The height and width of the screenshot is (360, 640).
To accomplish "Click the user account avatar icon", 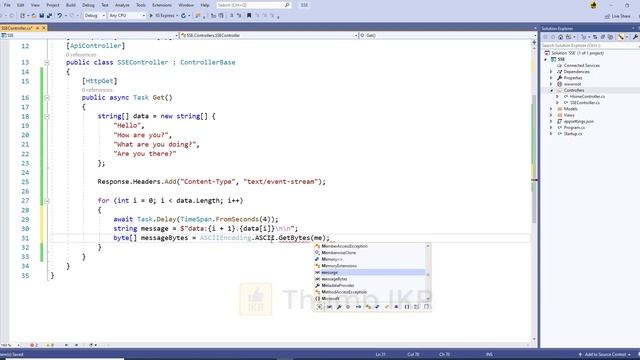I will (x=593, y=5).
